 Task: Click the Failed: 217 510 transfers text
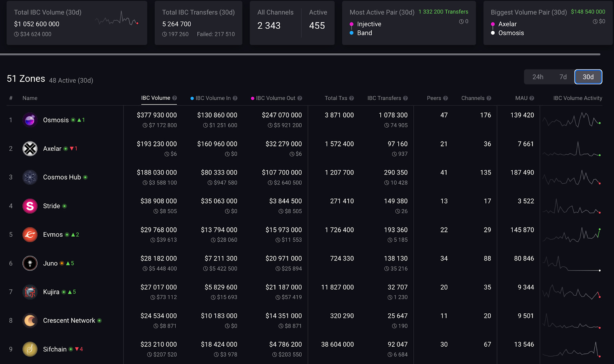[216, 34]
